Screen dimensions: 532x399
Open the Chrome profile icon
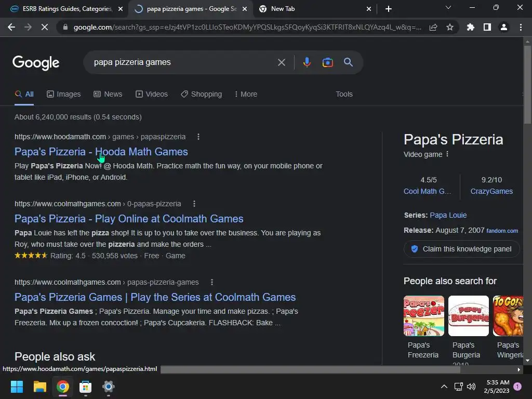click(504, 27)
